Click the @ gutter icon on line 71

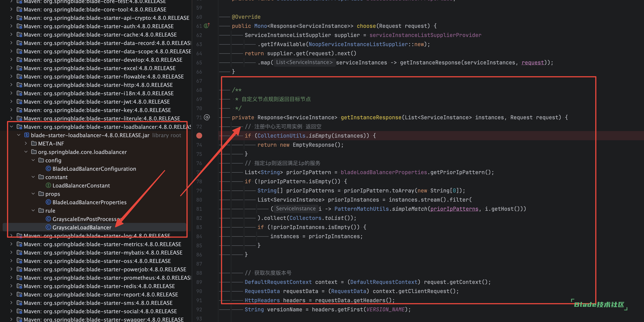[207, 117]
